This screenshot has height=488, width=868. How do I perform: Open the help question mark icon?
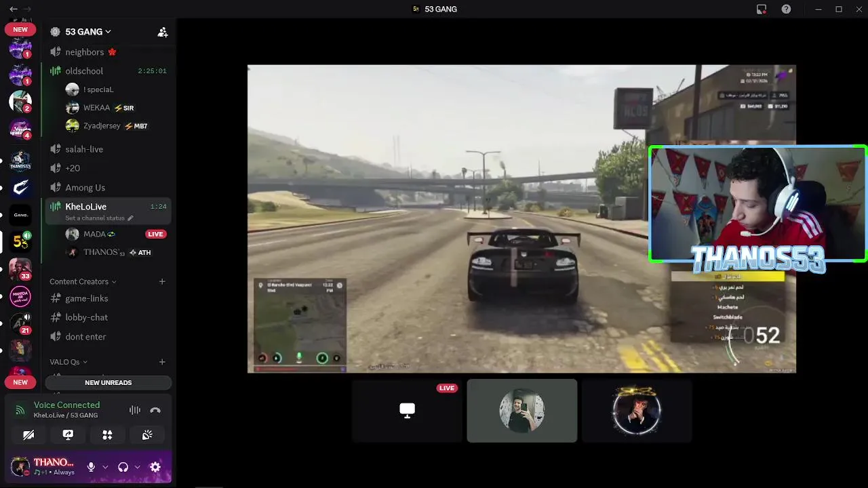(x=786, y=9)
